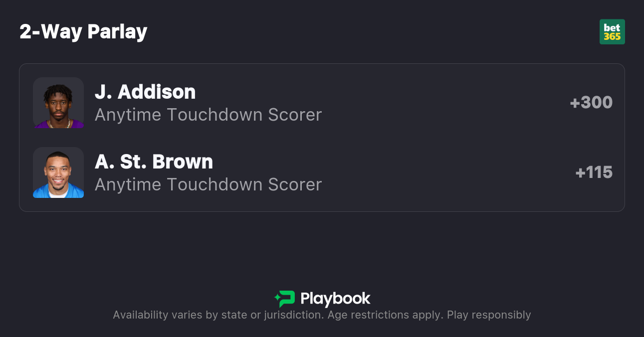Click the 'Scorer' word in A. St. Brown's market
Viewport: 644px width, 337px height.
295,184
